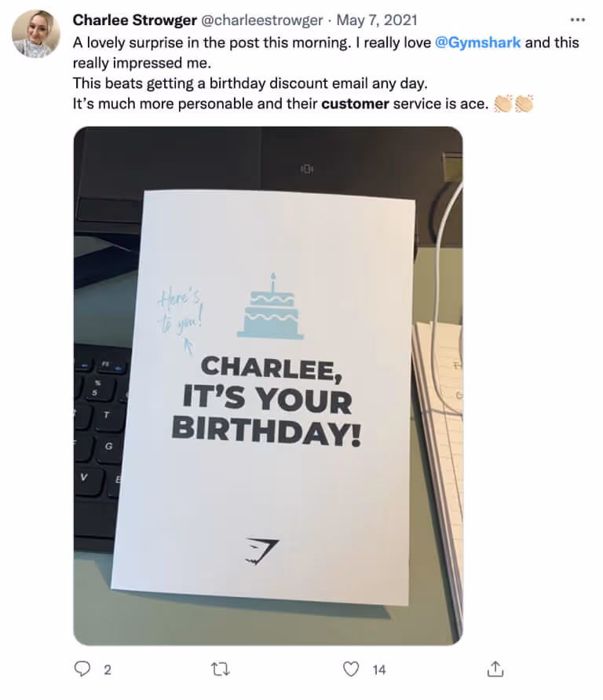Viewport: 603px width, 700px height.
Task: Click the reply speech bubble icon
Action: 82,669
